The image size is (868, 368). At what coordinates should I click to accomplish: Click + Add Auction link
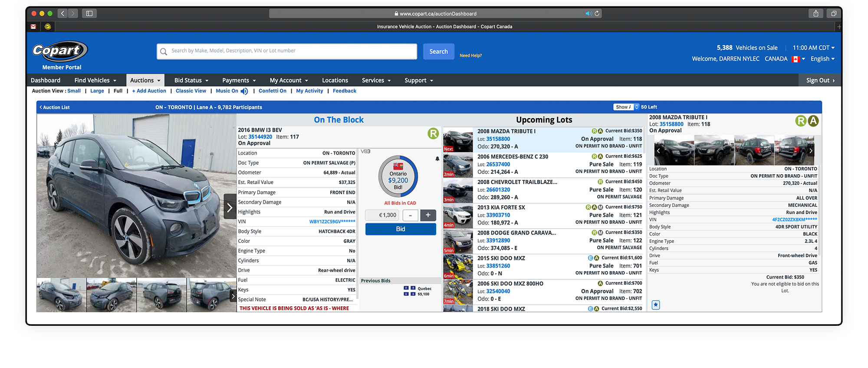(149, 91)
